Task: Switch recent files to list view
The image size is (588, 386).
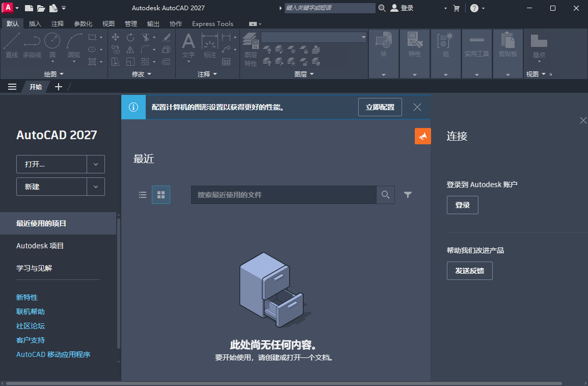Action: coord(142,194)
